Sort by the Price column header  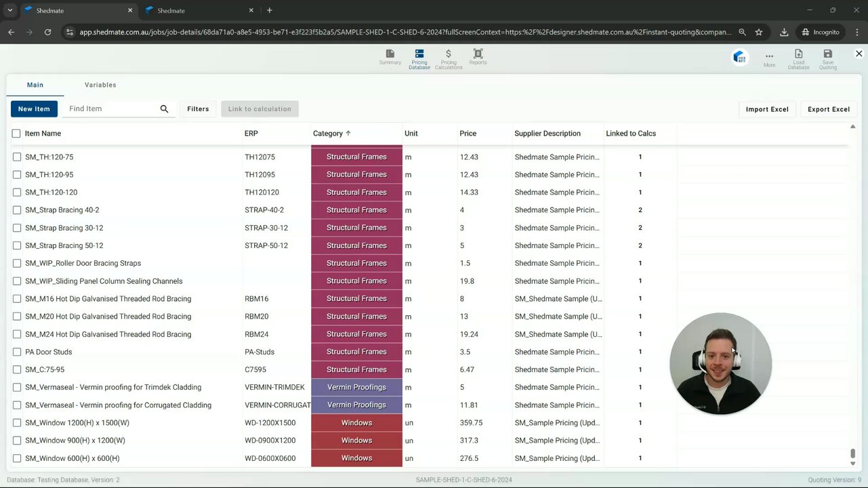click(x=468, y=134)
